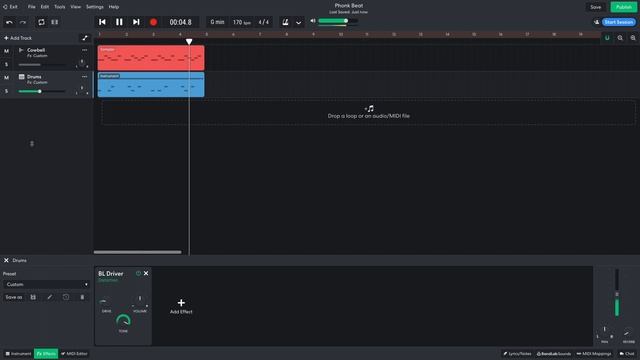Click the save preset disk icon
This screenshot has width=640, height=360.
click(33, 297)
